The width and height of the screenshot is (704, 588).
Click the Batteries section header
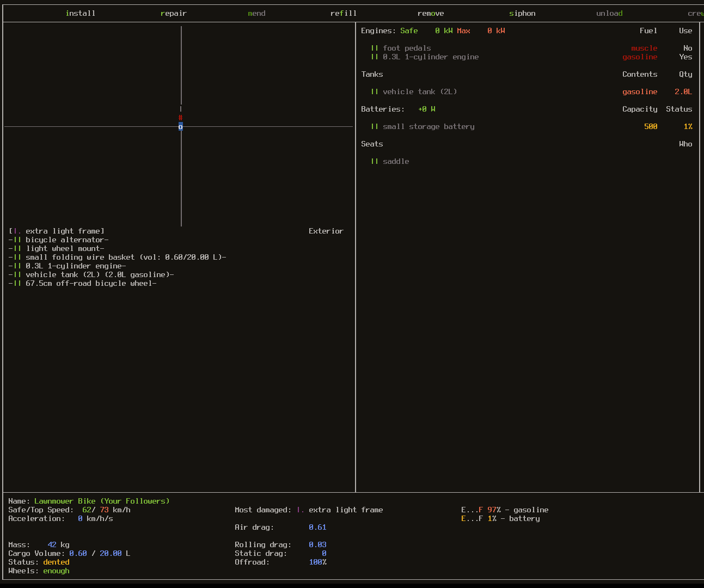[x=383, y=109]
